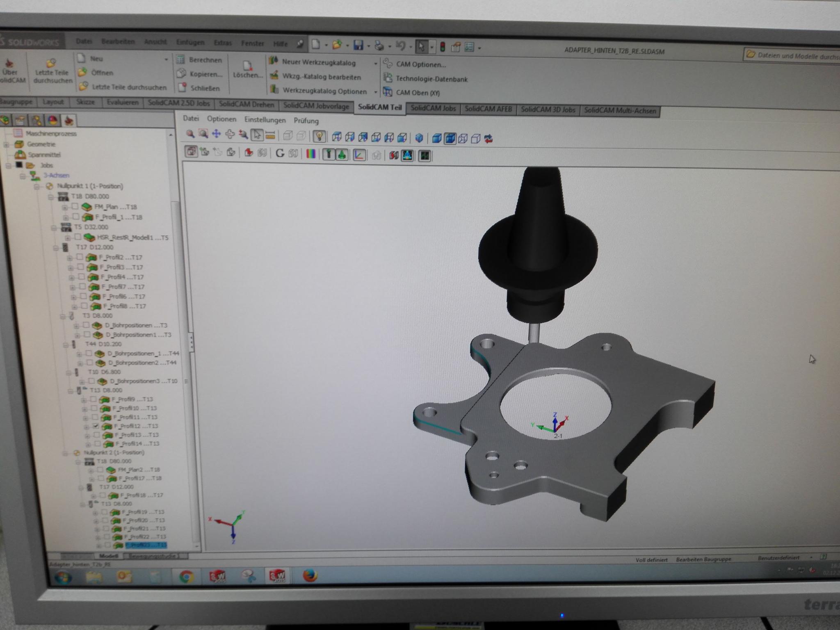Image resolution: width=840 pixels, height=630 pixels.
Task: Check the F_Profil12 ...T13 job checkbox
Action: click(96, 426)
